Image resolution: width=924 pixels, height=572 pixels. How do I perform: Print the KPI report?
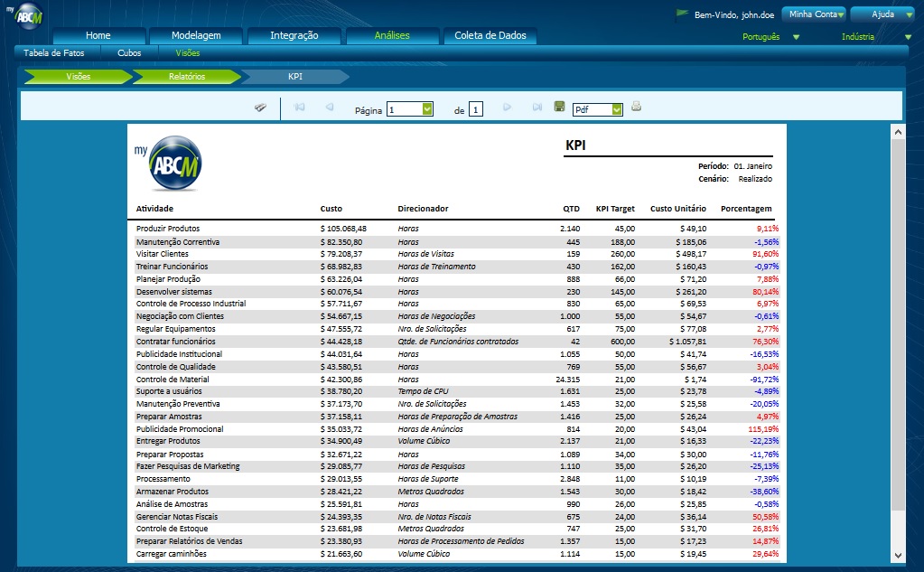click(x=636, y=107)
